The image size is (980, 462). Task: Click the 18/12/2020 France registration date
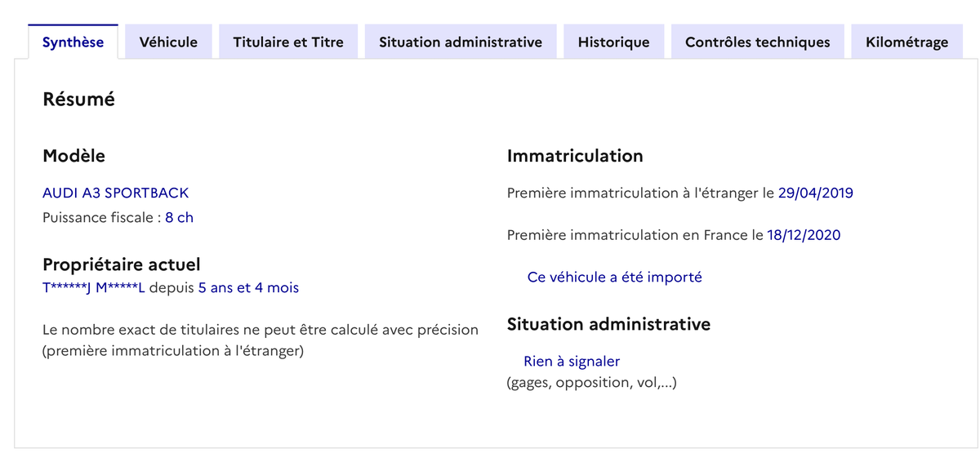click(x=804, y=235)
